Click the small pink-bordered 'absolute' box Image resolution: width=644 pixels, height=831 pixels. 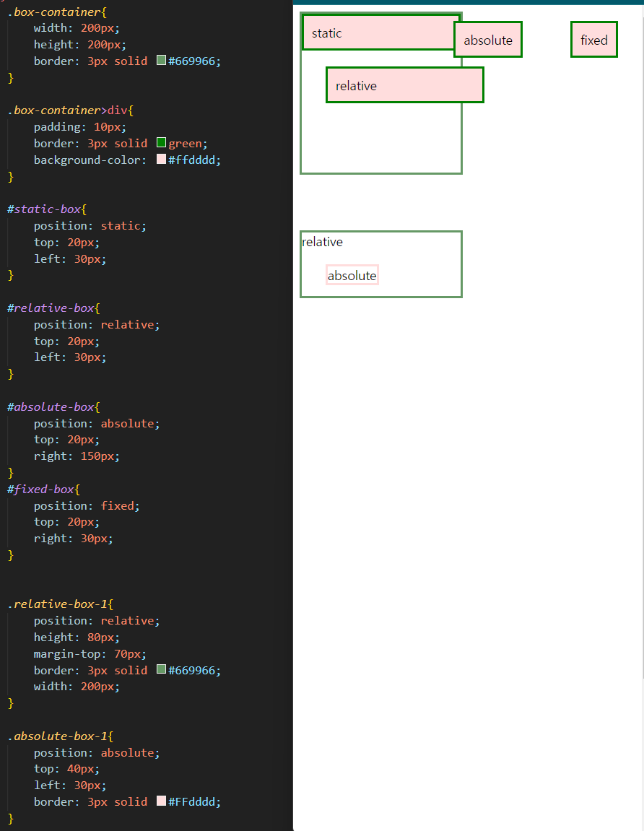(x=352, y=276)
